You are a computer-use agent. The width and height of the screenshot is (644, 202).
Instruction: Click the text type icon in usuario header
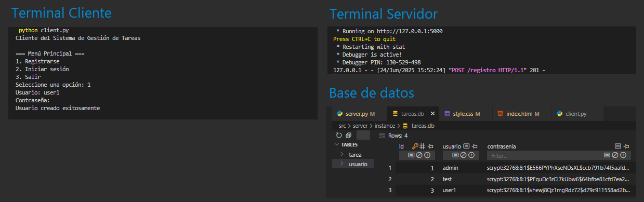pos(466,146)
